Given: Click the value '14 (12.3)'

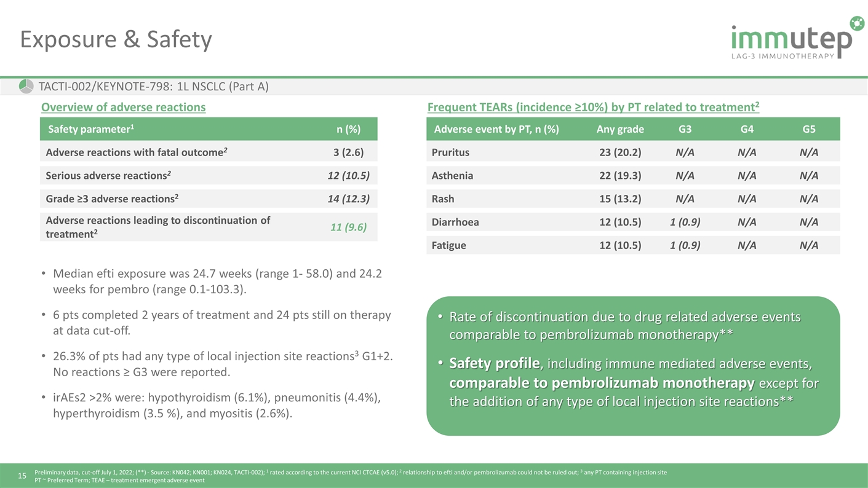Looking at the screenshot, I should pos(348,199).
